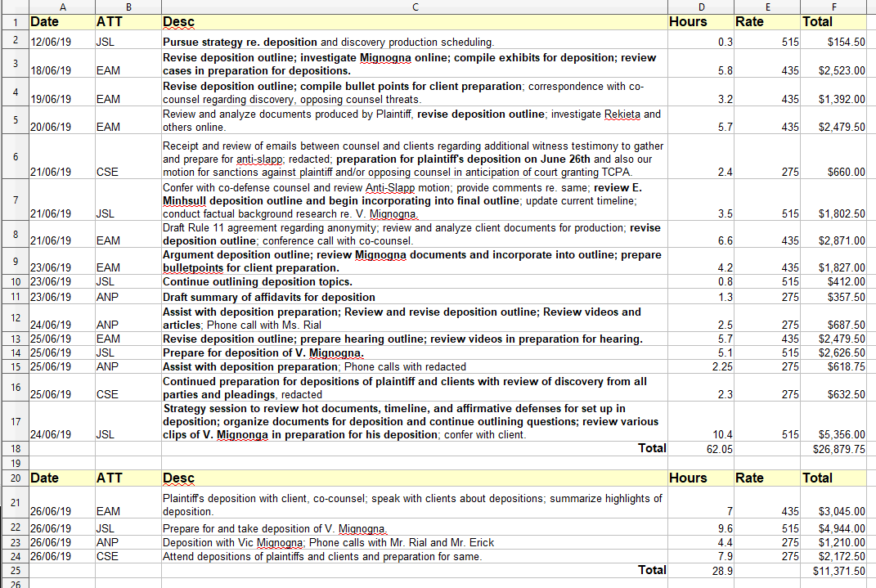
Task: Select the hours cell '7.9'
Action: [701, 557]
